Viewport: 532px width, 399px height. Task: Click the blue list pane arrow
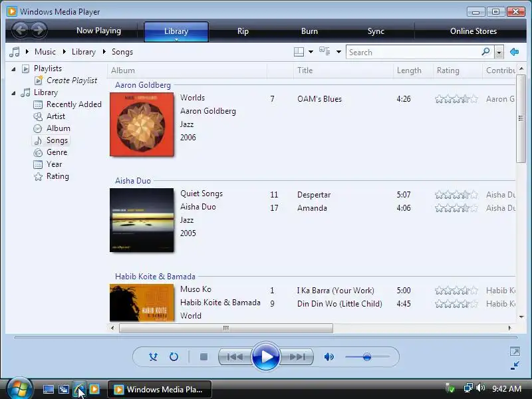tap(514, 52)
